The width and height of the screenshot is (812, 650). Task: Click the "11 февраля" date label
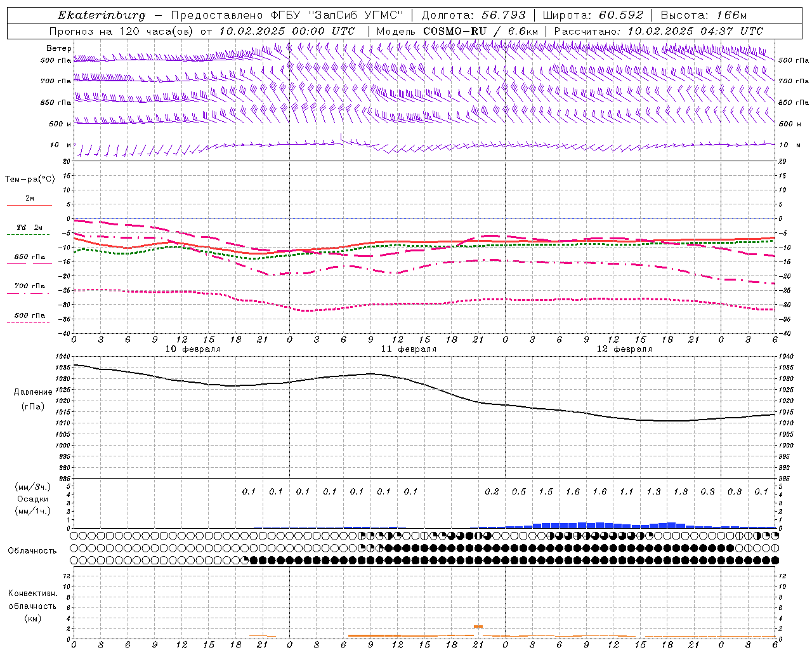[409, 349]
